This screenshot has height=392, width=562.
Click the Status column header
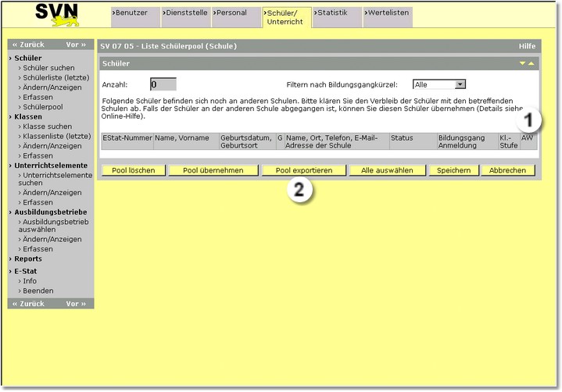[x=413, y=141]
